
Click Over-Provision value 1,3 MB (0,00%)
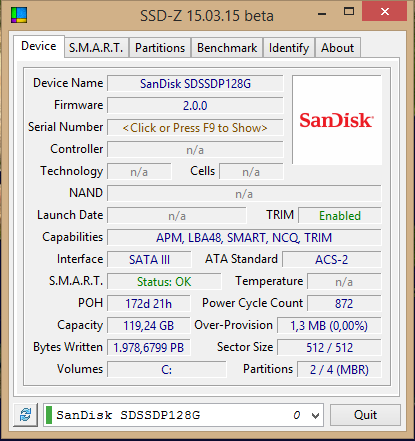pyautogui.click(x=329, y=326)
